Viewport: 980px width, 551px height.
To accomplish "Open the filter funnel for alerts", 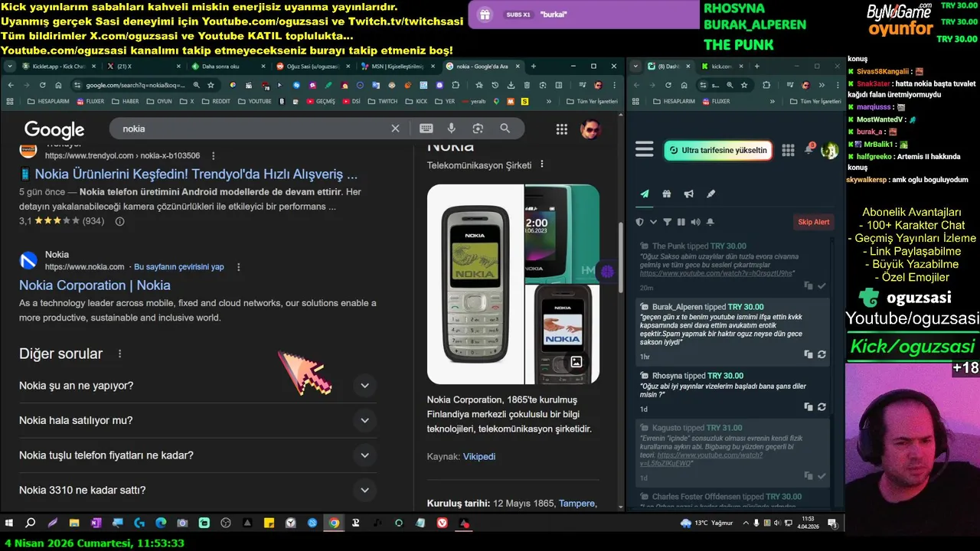I will coord(667,222).
